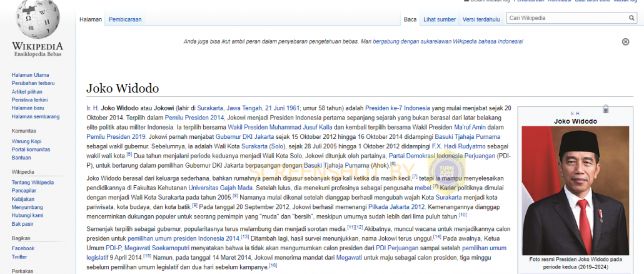Jump to footnote reference [10]
The height and width of the screenshot is (274, 644).
tap(463, 215)
